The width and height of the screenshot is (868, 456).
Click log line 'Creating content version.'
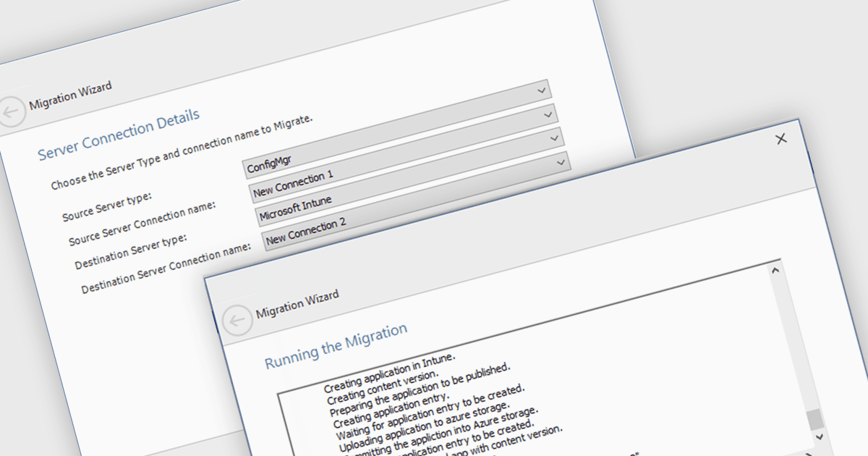point(383,389)
